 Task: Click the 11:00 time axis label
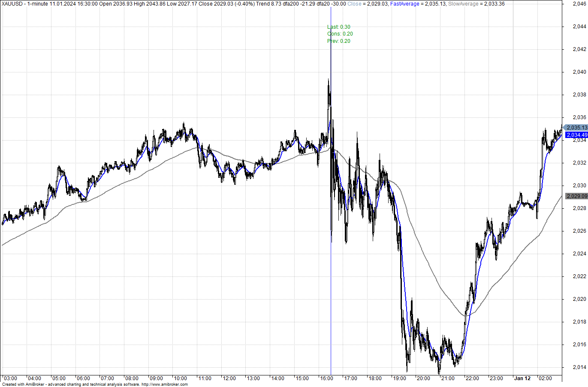(x=205, y=378)
